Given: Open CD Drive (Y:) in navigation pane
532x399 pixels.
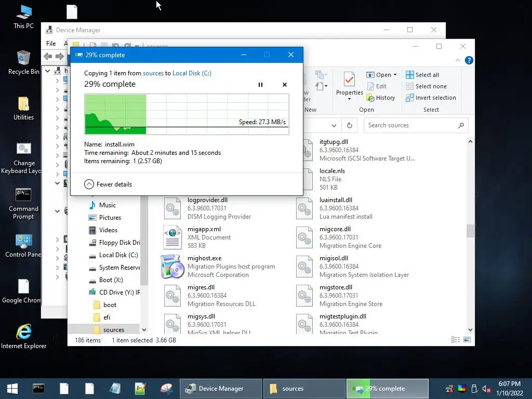Looking at the screenshot, I should (114, 292).
